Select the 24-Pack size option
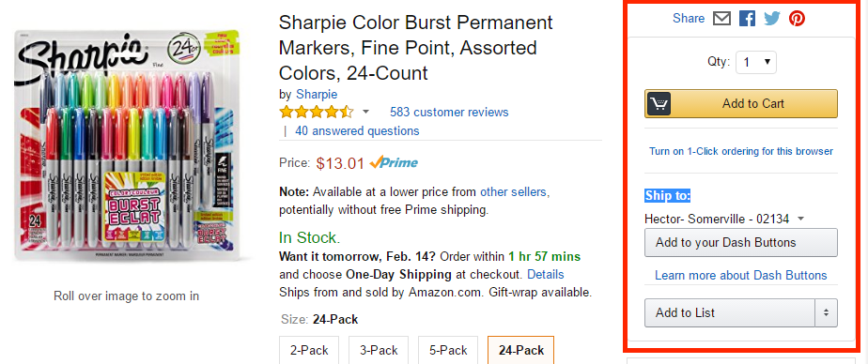Image resolution: width=868 pixels, height=364 pixels. coord(521,350)
